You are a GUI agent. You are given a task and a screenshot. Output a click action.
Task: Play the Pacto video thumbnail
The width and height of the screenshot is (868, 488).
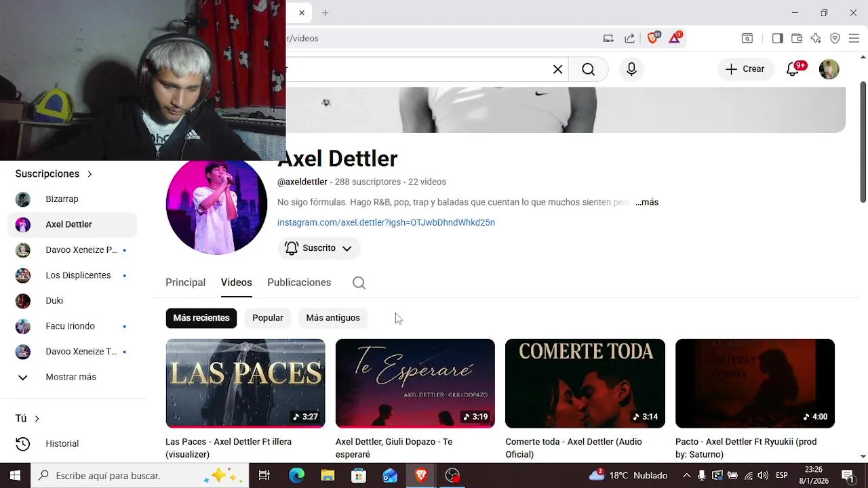point(755,384)
